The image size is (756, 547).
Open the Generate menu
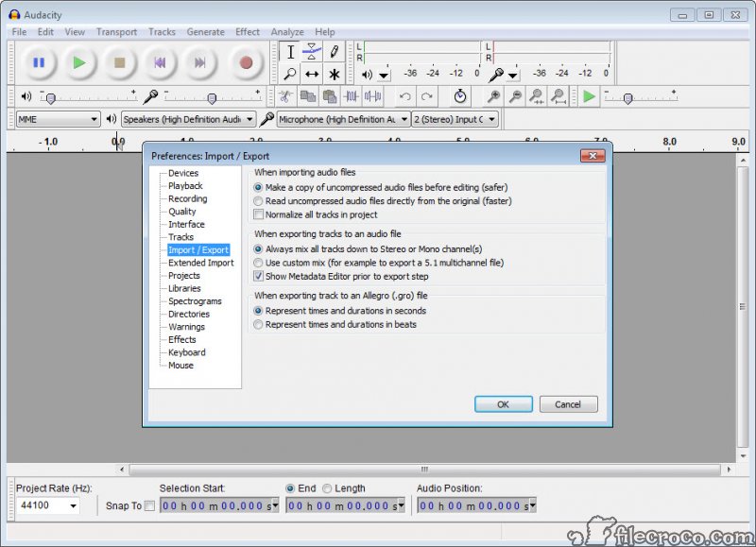[205, 32]
